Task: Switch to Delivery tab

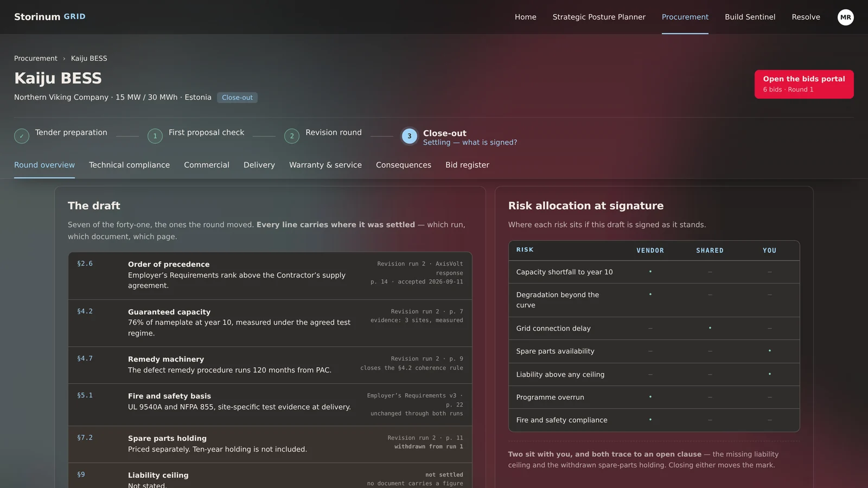Action: click(x=259, y=165)
